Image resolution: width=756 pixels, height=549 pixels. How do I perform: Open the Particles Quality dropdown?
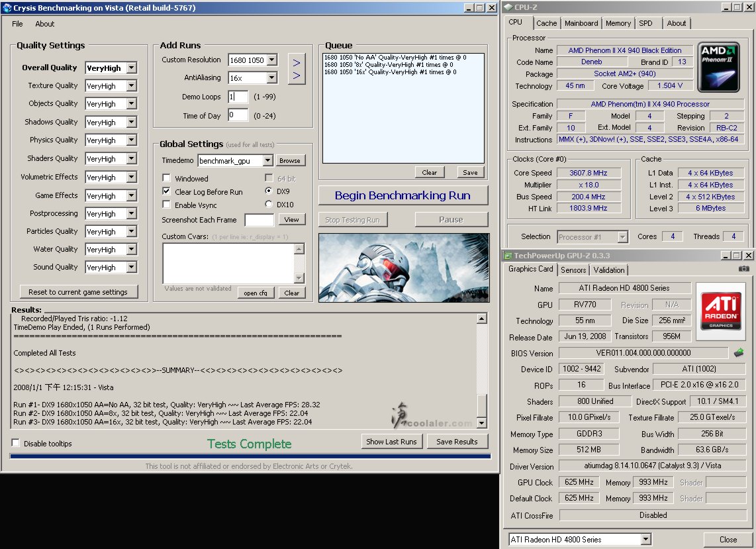(x=132, y=231)
